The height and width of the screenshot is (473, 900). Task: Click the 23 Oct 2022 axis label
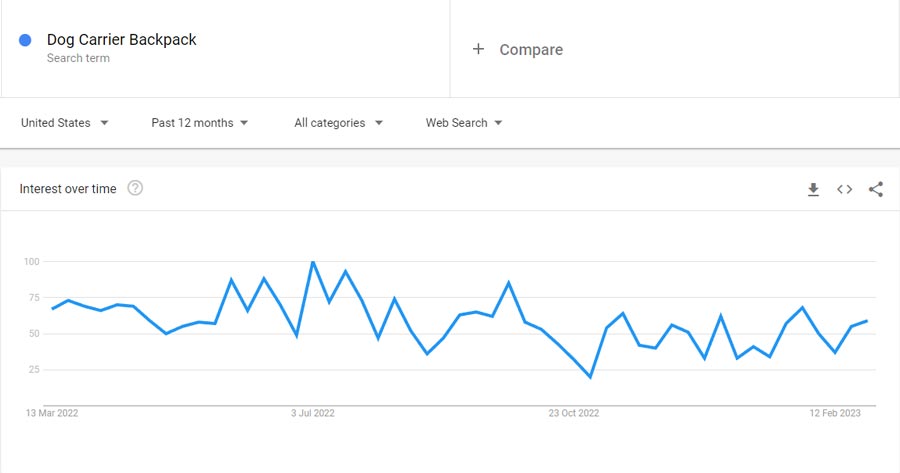pos(575,412)
